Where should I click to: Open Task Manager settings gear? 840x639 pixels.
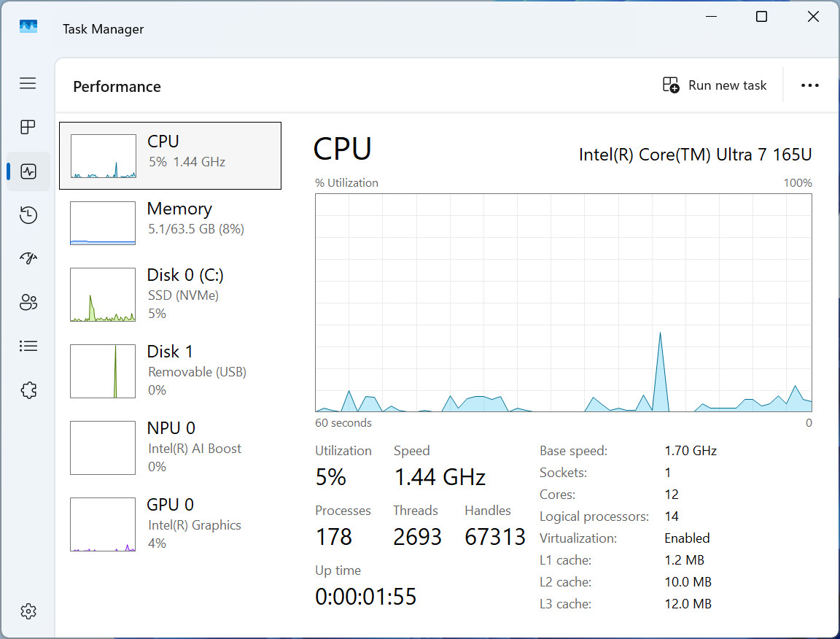pos(28,611)
